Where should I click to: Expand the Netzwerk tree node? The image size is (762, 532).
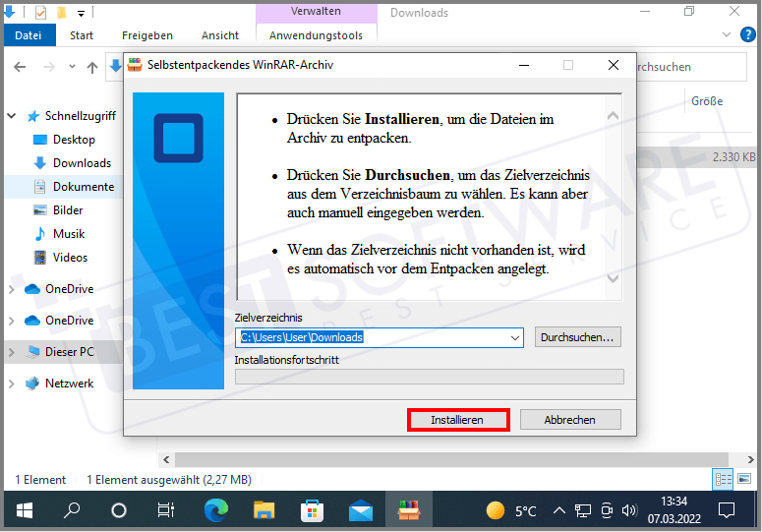point(12,384)
